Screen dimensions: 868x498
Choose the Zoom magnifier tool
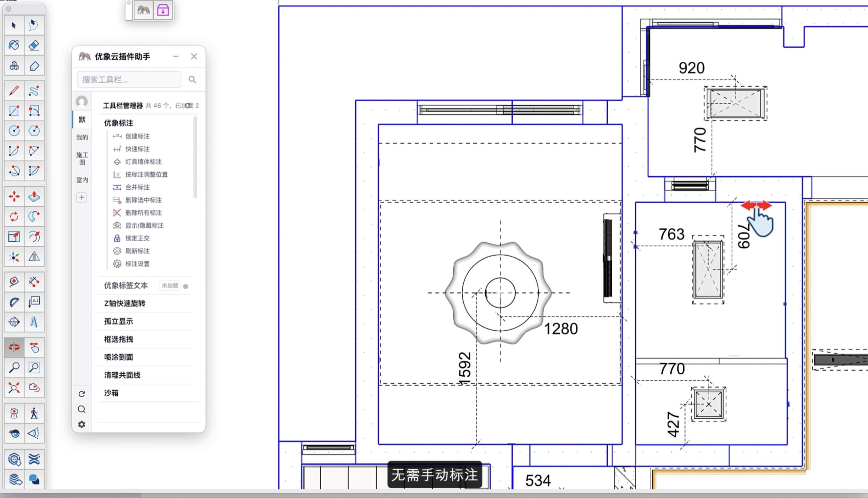[14, 368]
